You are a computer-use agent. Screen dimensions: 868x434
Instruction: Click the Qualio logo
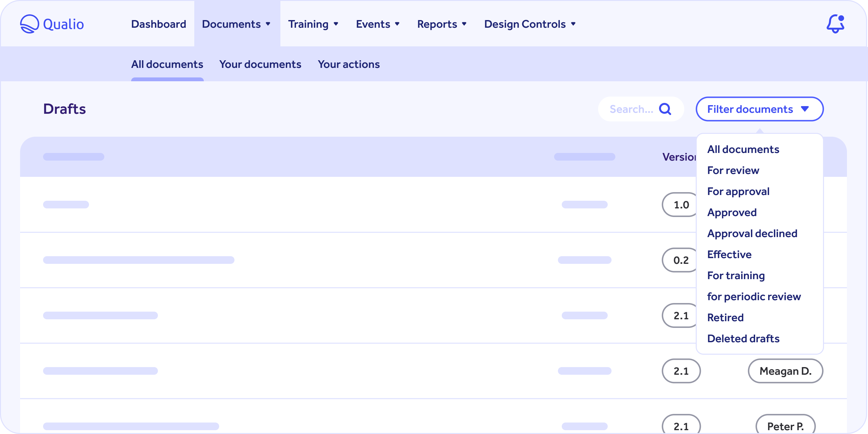[52, 24]
